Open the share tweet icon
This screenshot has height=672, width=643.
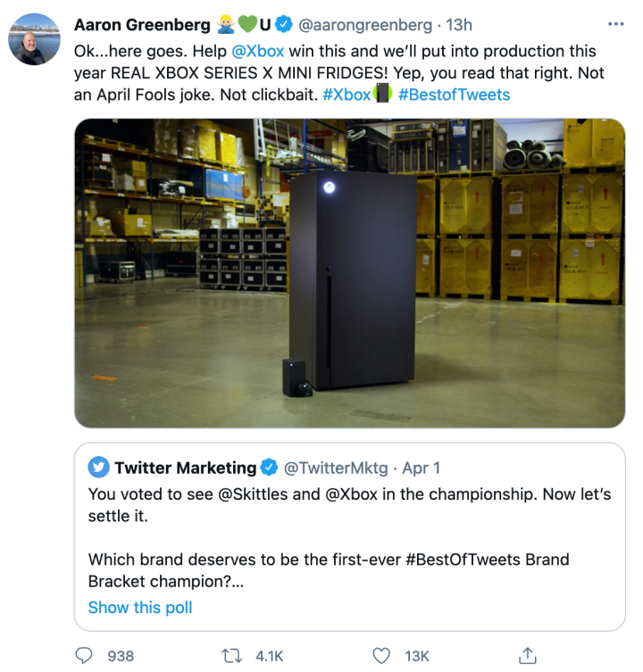[x=528, y=655]
